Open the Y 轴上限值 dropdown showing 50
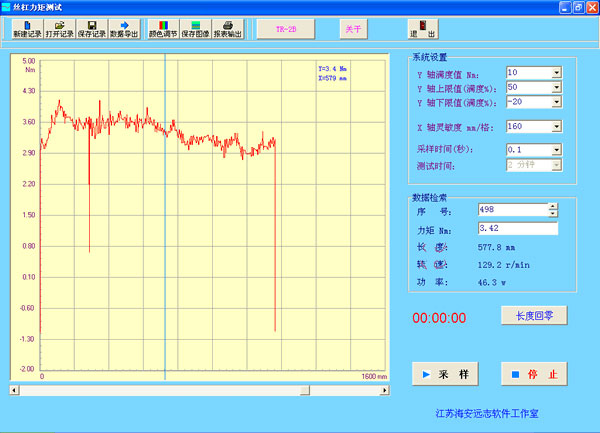 coord(556,87)
